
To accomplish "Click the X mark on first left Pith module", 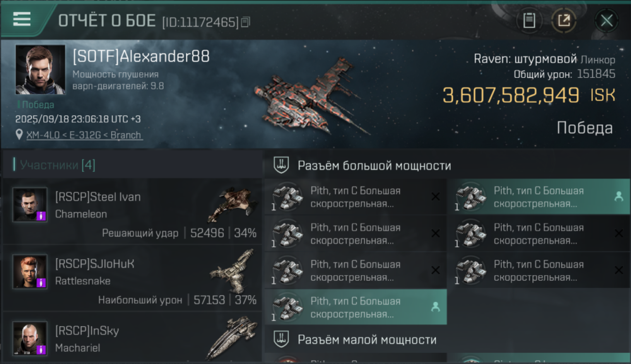I will pos(435,197).
